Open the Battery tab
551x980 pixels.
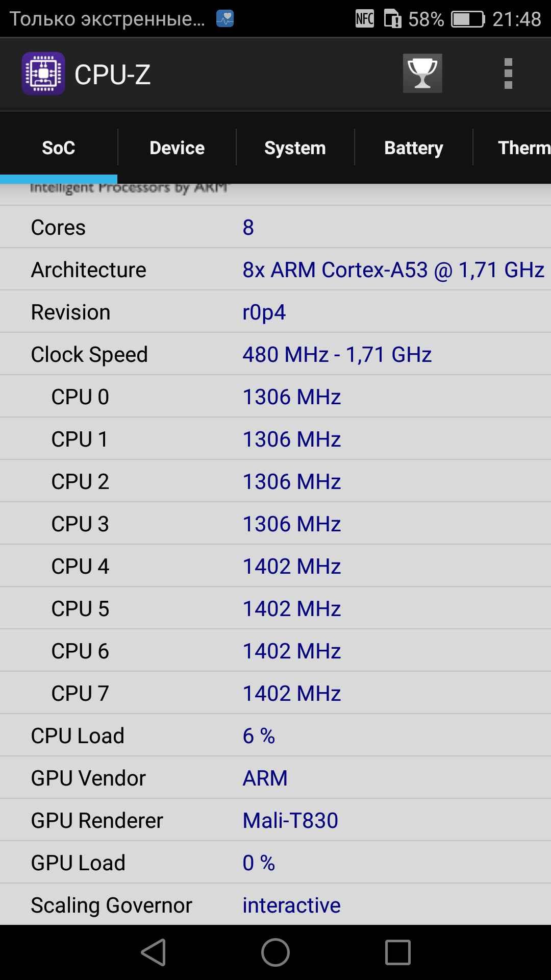pos(413,148)
